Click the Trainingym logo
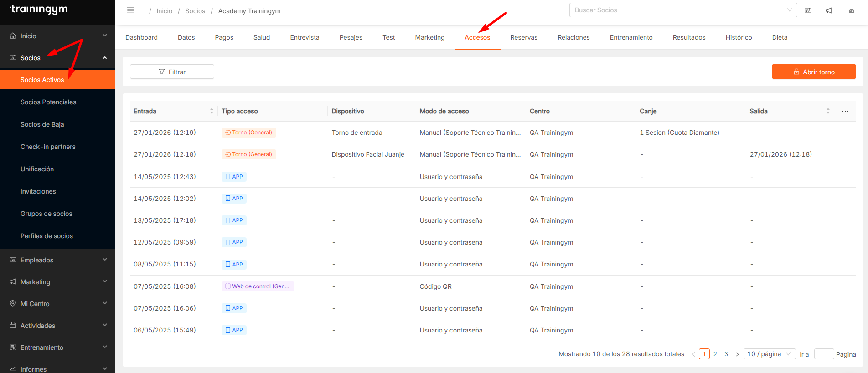The width and height of the screenshot is (868, 373). (x=39, y=10)
